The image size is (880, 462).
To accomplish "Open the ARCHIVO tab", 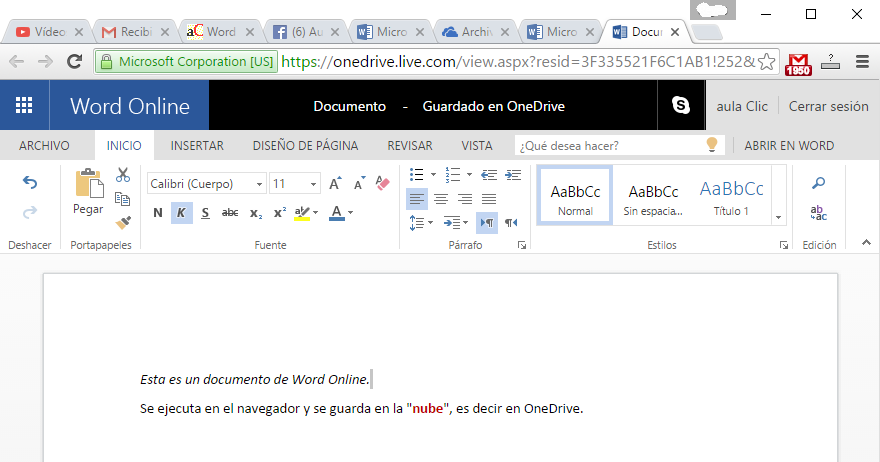I will tap(44, 145).
